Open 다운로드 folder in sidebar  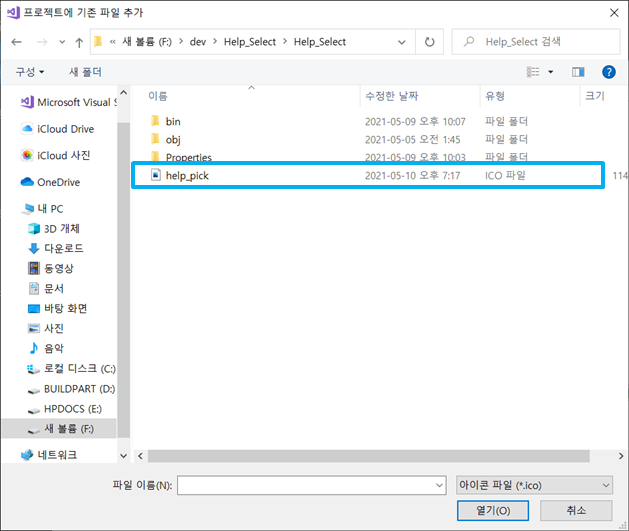click(x=56, y=249)
